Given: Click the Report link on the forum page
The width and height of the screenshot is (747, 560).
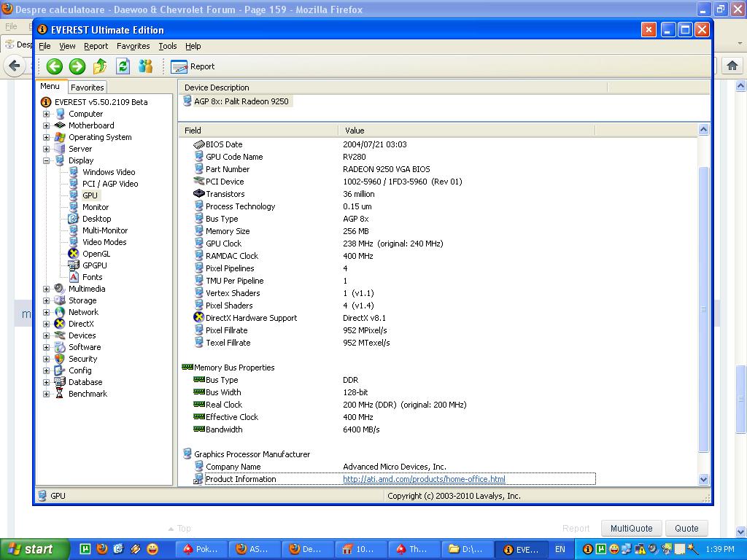Looking at the screenshot, I should (576, 528).
